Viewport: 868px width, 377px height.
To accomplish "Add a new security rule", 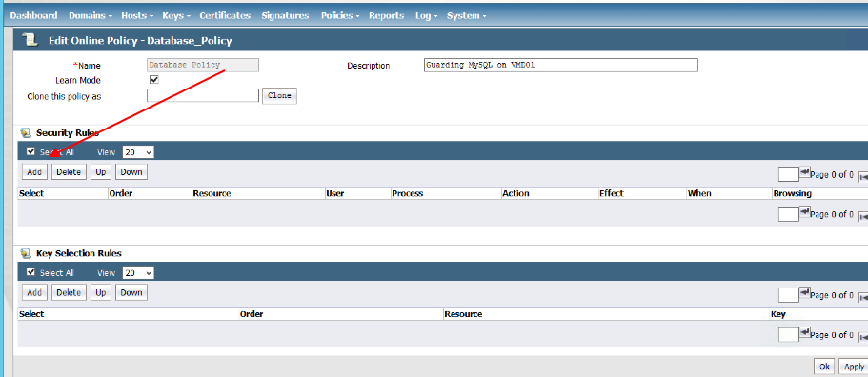I will point(34,172).
